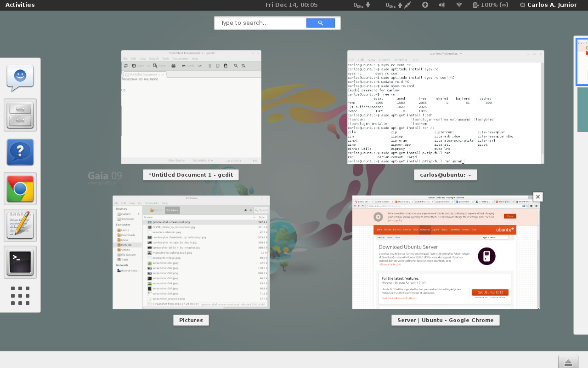Screen dimensions: 588x368
Task: Click the 'Server | Ubuntu - Google Chrome' label
Action: [446, 320]
